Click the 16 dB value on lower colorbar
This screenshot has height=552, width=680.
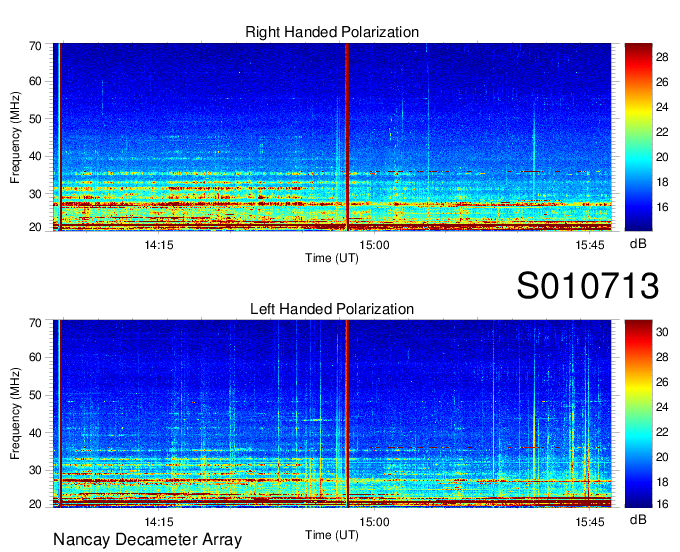tap(662, 504)
